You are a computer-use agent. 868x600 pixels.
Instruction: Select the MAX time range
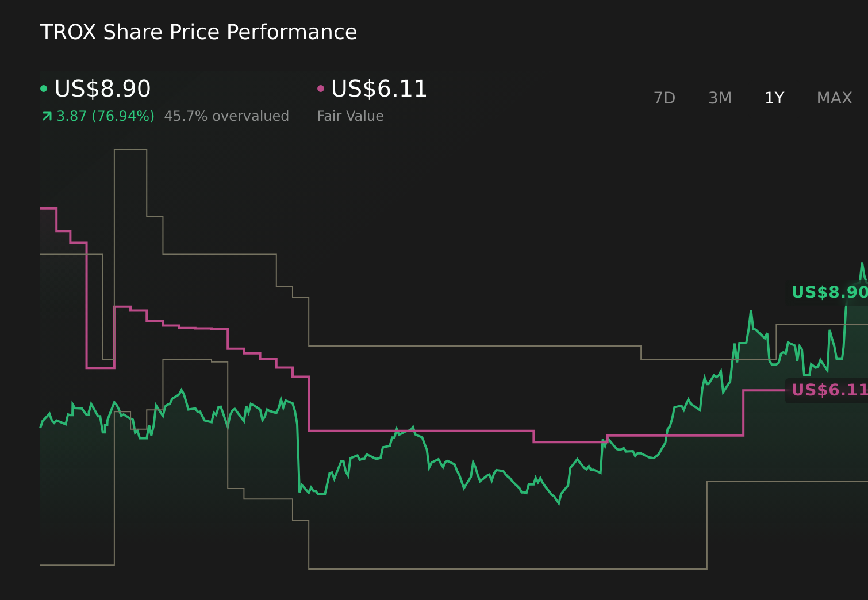[834, 98]
